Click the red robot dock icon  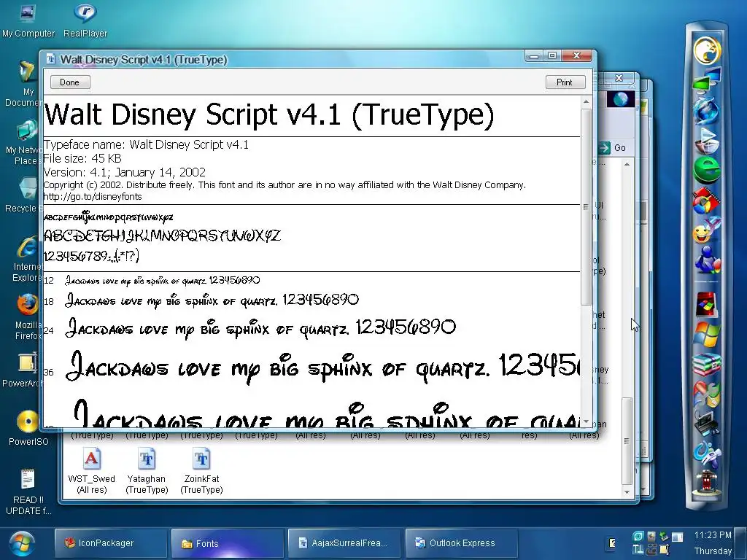(707, 482)
